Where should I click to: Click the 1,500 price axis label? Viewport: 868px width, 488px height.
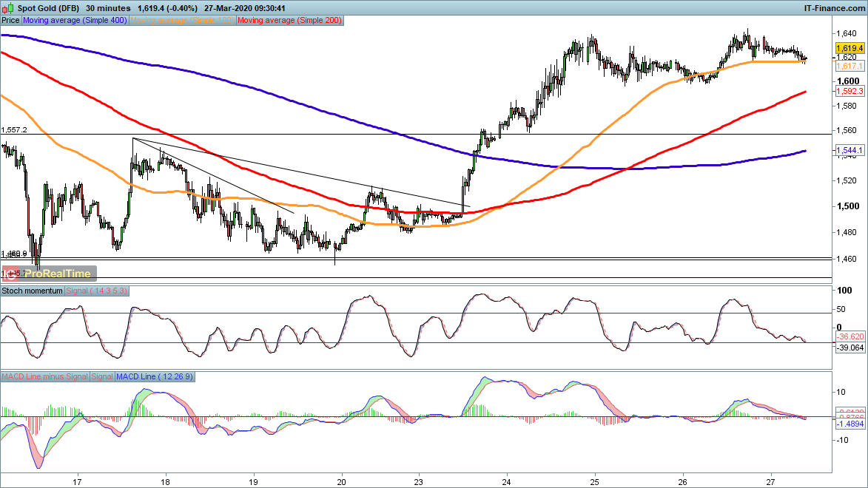pos(847,206)
